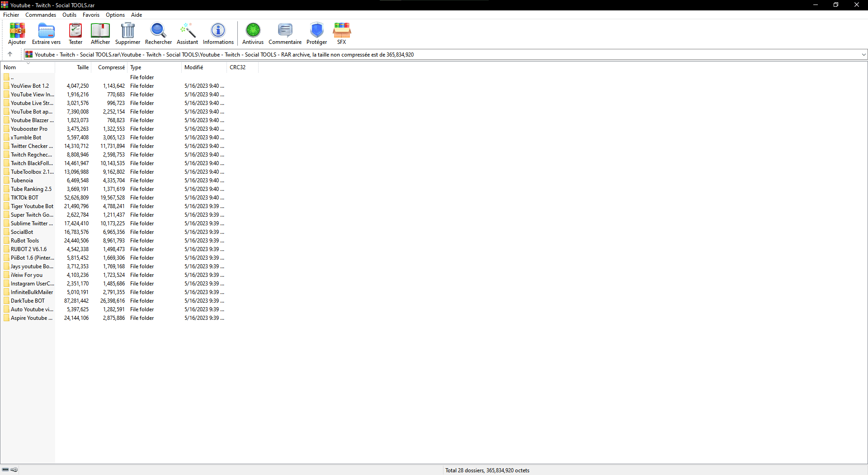Select the RuBot Tools folder icon
868x475 pixels.
pyautogui.click(x=6, y=241)
